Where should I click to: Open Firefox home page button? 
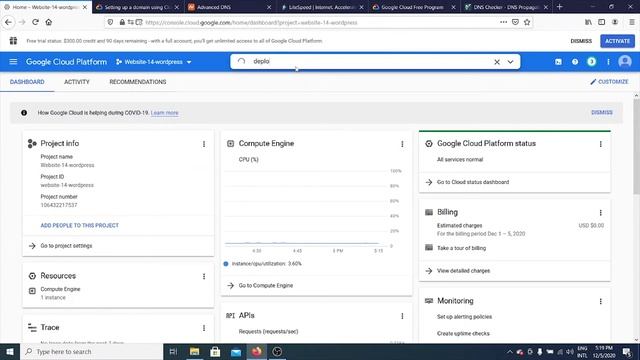[49, 22]
